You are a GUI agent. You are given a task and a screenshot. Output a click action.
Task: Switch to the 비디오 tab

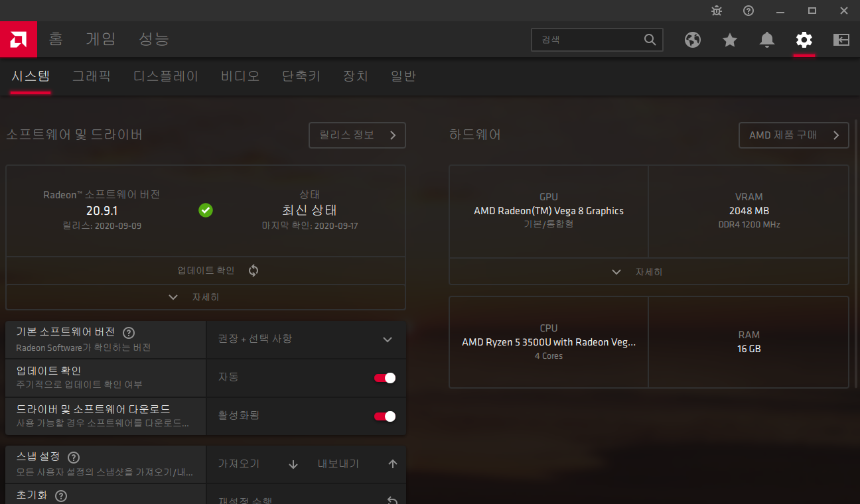point(240,76)
